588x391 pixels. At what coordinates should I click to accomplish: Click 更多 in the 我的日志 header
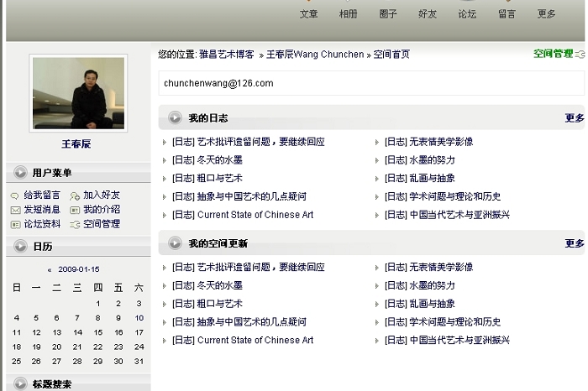point(574,118)
